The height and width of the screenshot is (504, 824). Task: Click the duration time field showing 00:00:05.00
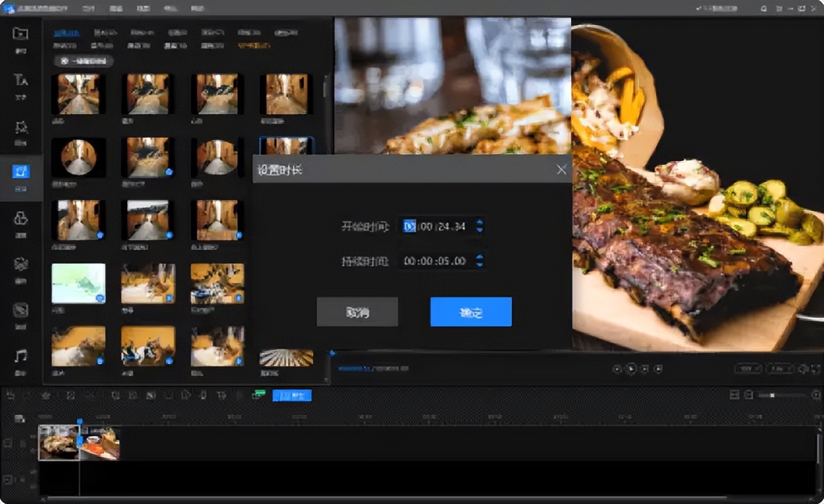click(435, 261)
